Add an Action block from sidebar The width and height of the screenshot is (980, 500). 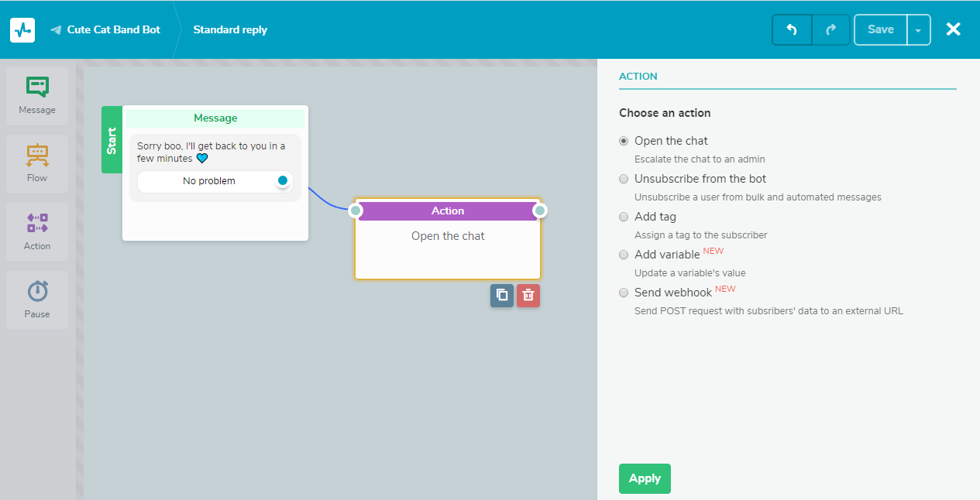[x=37, y=231]
